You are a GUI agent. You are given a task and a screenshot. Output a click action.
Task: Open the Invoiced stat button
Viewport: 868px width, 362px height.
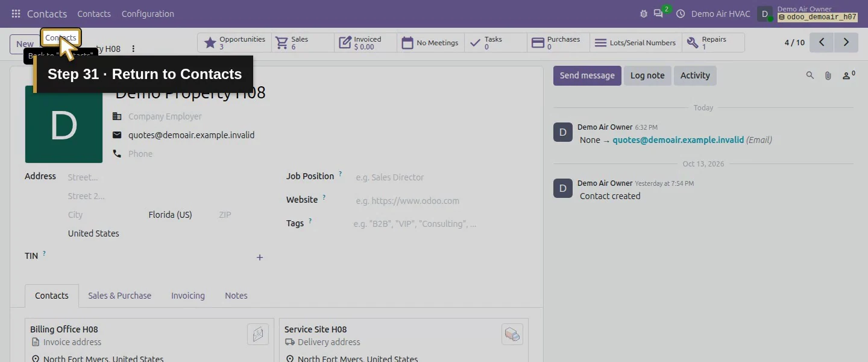click(x=365, y=43)
